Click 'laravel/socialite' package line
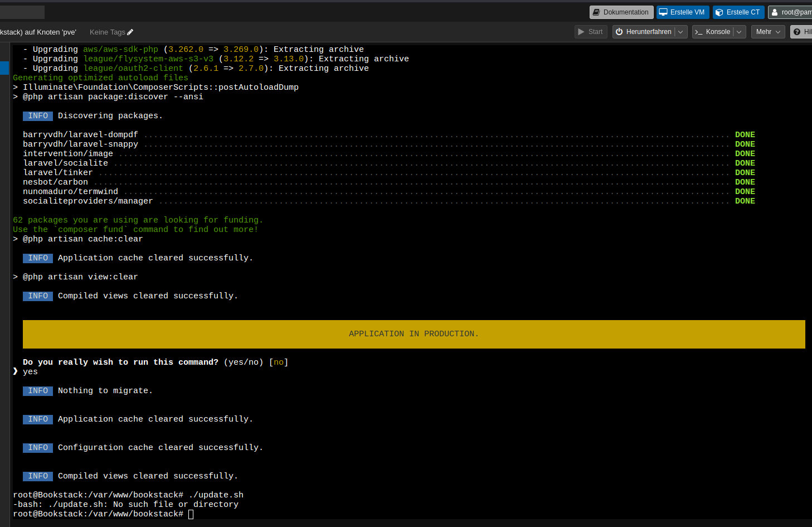Screen dimensions: 812x527 click(389, 163)
